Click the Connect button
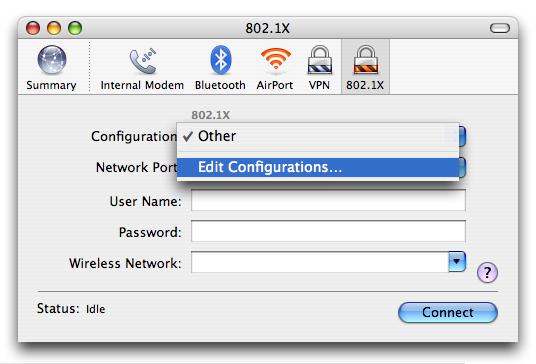Image resolution: width=536 pixels, height=364 pixels. tap(448, 312)
